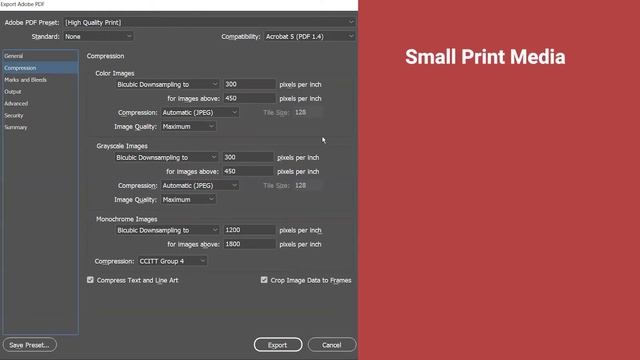Screen dimensions: 640x360
Task: Click Grayscale Images 450 threshold field
Action: point(248,171)
